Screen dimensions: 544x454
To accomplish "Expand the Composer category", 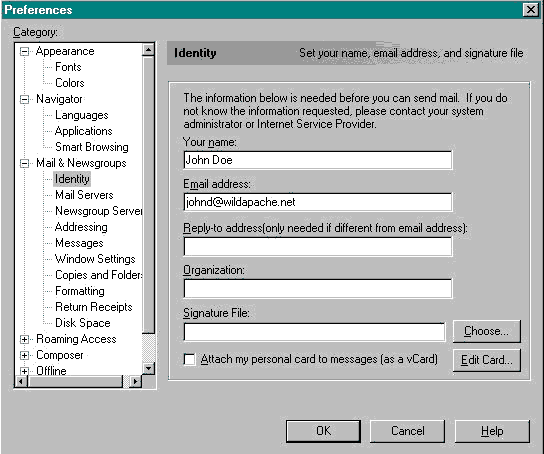I will pyautogui.click(x=24, y=355).
